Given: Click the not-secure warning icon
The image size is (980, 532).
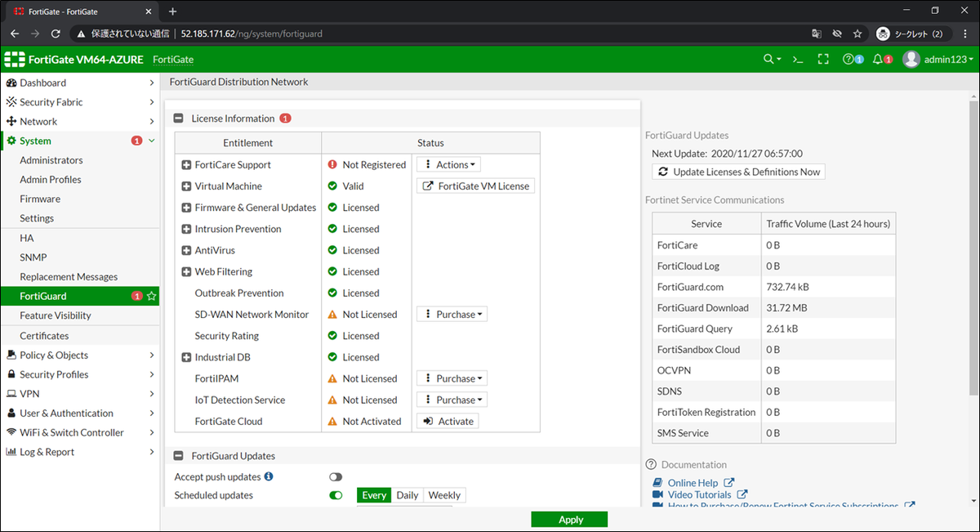Looking at the screenshot, I should (80, 34).
